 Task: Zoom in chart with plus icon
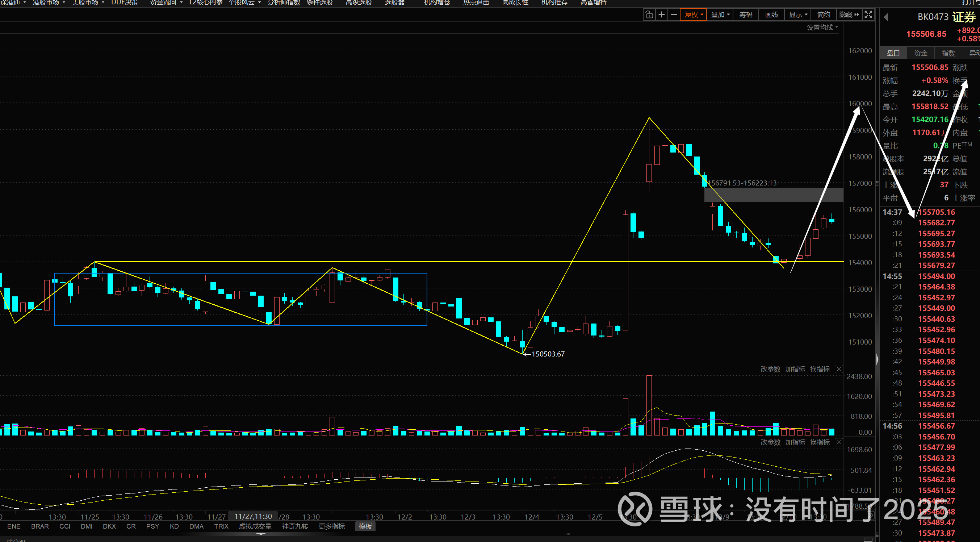662,15
